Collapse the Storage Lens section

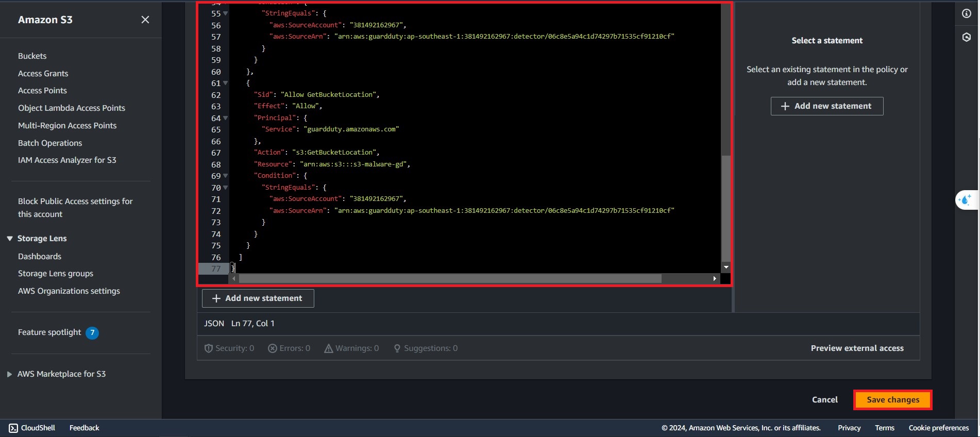point(10,239)
